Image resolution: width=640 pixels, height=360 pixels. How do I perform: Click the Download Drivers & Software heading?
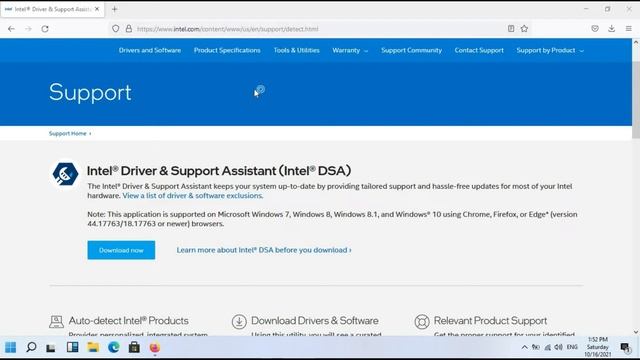click(x=315, y=320)
